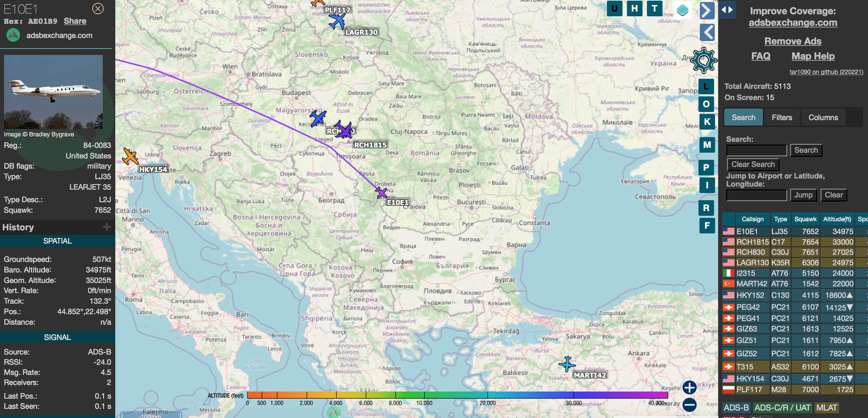Viewport: 868px width, 418px height.
Task: Open the map layers selector icon
Action: (x=683, y=9)
